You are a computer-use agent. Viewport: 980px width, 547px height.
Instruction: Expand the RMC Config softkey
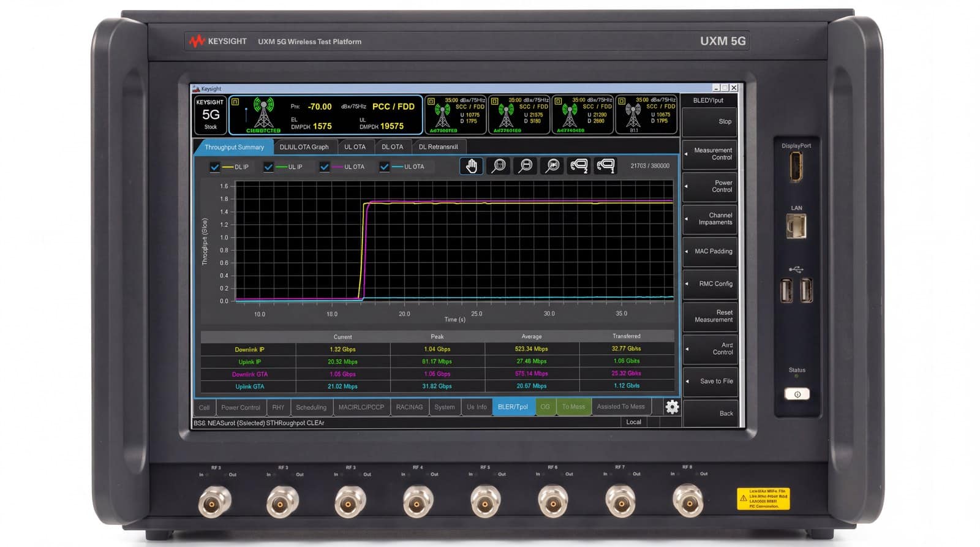(x=709, y=284)
